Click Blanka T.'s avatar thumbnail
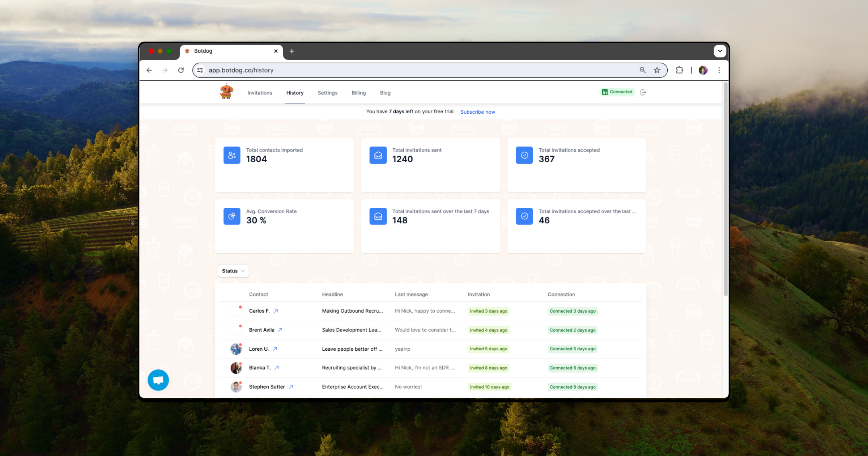868x456 pixels. tap(236, 368)
